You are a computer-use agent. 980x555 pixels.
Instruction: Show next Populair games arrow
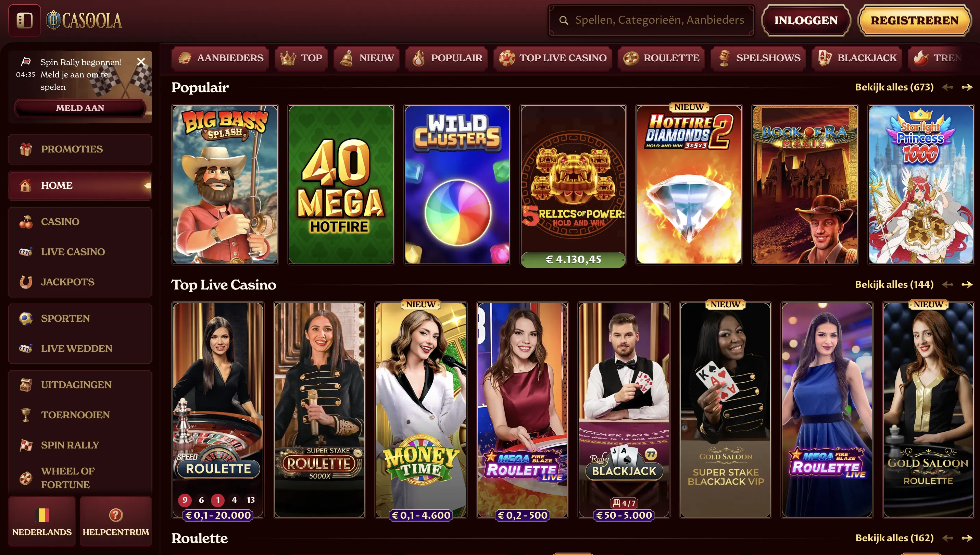point(967,87)
